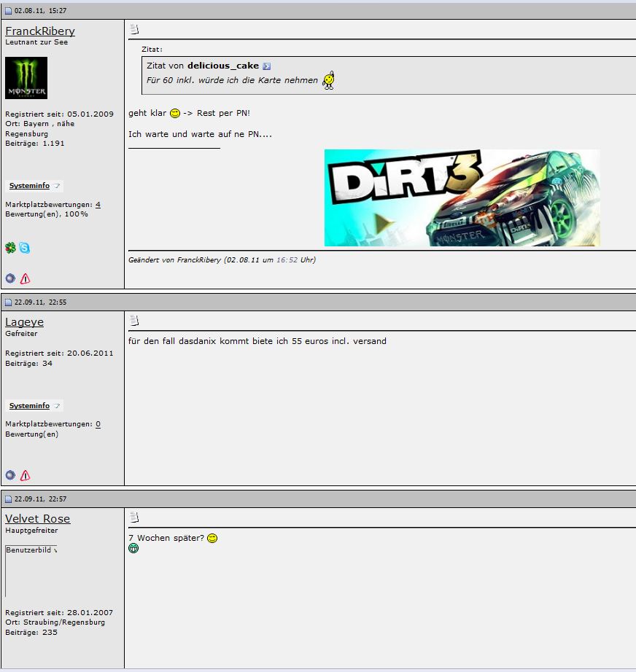Viewport: 636px width, 672px height.
Task: Click the smiley after '7 Wochen später?'
Action: coord(212,538)
